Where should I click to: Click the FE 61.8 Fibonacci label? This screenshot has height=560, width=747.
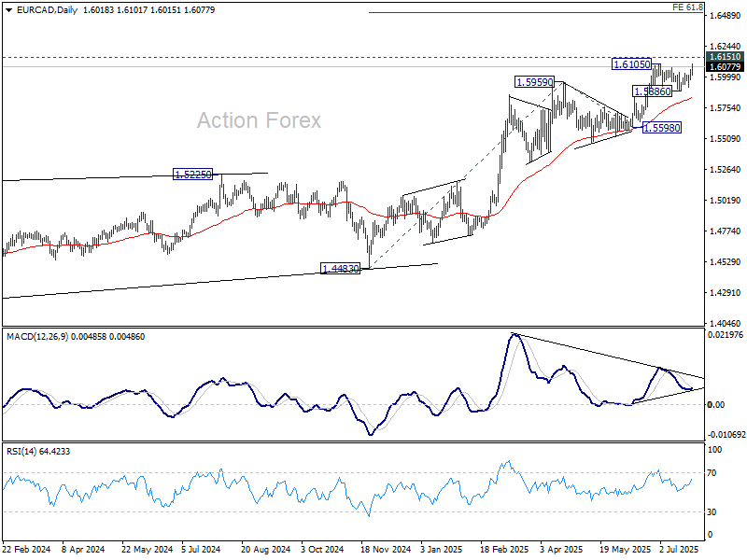pos(687,7)
